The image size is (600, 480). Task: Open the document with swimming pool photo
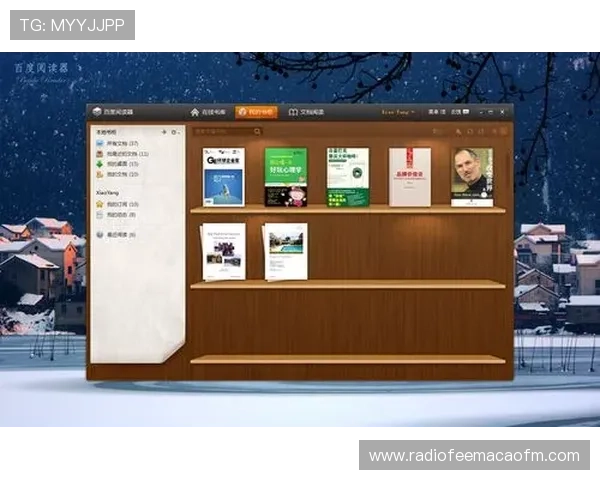pos(285,251)
